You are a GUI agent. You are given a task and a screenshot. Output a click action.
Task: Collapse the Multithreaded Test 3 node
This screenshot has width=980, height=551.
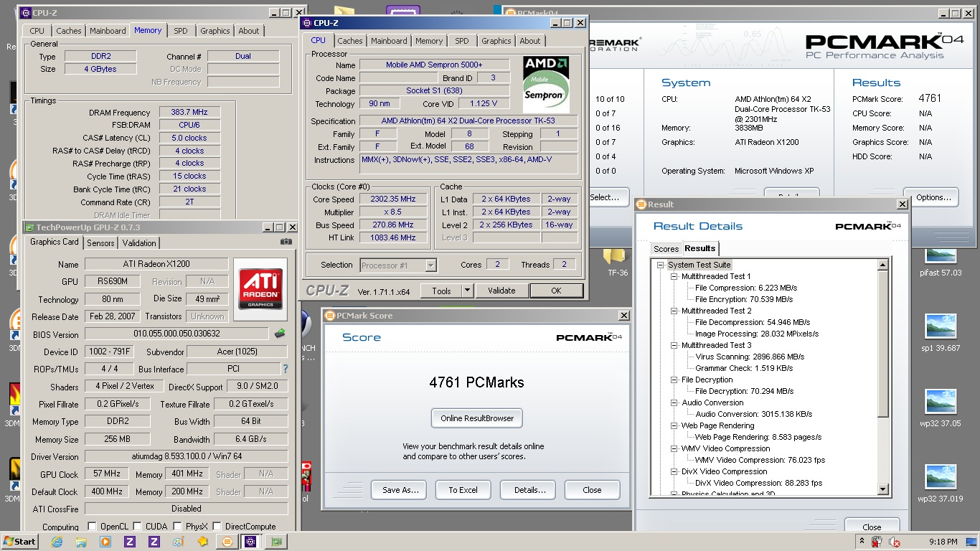(x=674, y=345)
